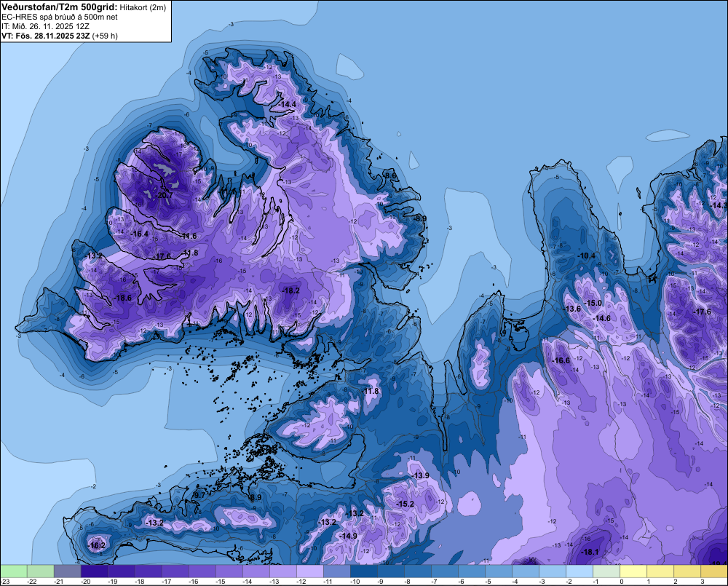Viewport: 728px width, 586px height.
Task: Click the title "Veðurstofan/T2m 500grid:"
Action: (x=60, y=7)
